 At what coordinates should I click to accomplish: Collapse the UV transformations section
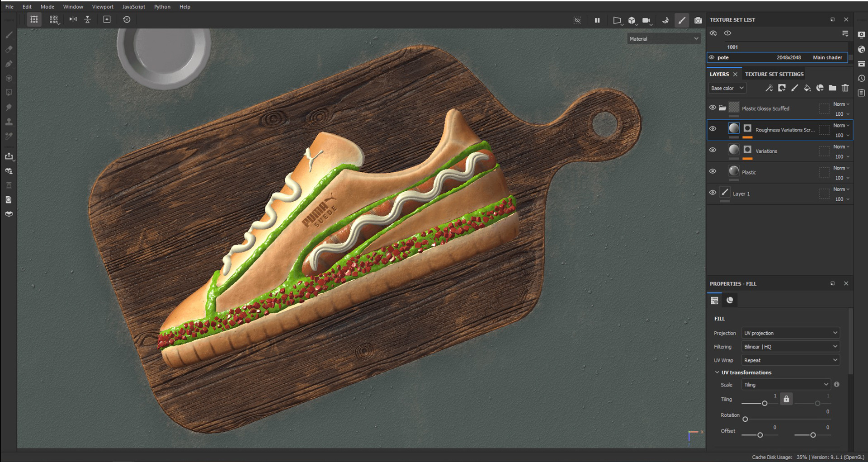[x=717, y=372]
